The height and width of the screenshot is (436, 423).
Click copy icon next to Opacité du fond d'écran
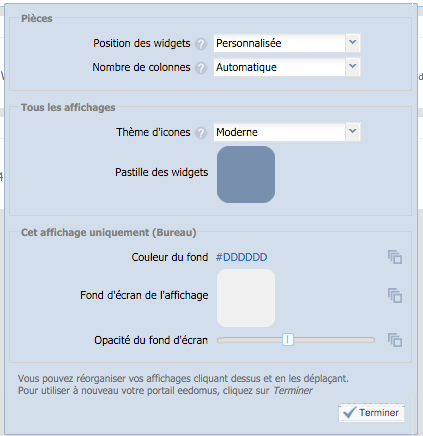395,340
